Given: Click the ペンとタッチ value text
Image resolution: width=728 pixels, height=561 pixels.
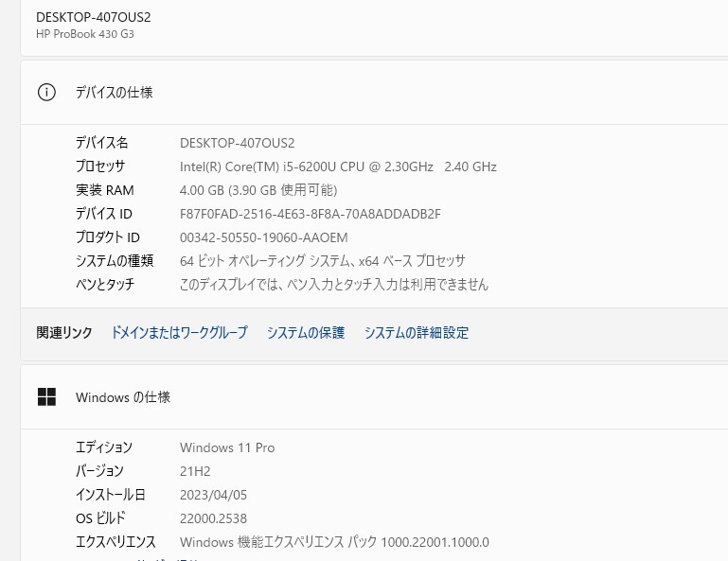Looking at the screenshot, I should click(334, 284).
